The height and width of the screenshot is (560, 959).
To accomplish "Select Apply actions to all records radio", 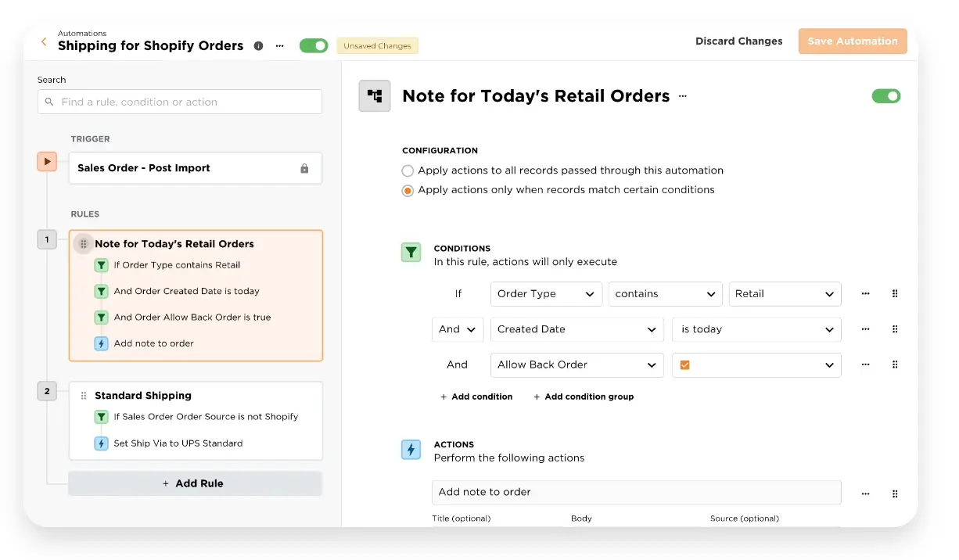I will tap(408, 171).
